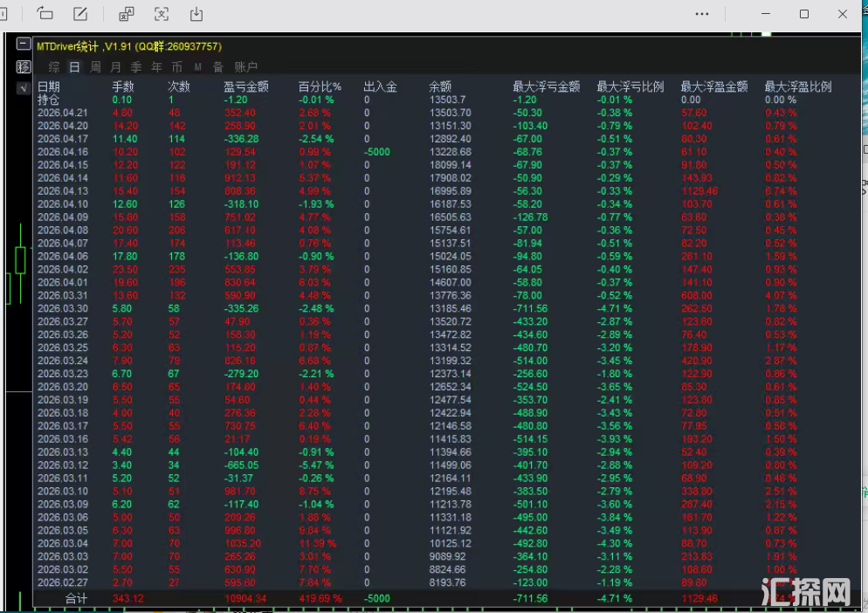Click the -711.56 floating loss on 2026.03.30 row
Viewport: 868px width, 613px height.
pos(530,308)
